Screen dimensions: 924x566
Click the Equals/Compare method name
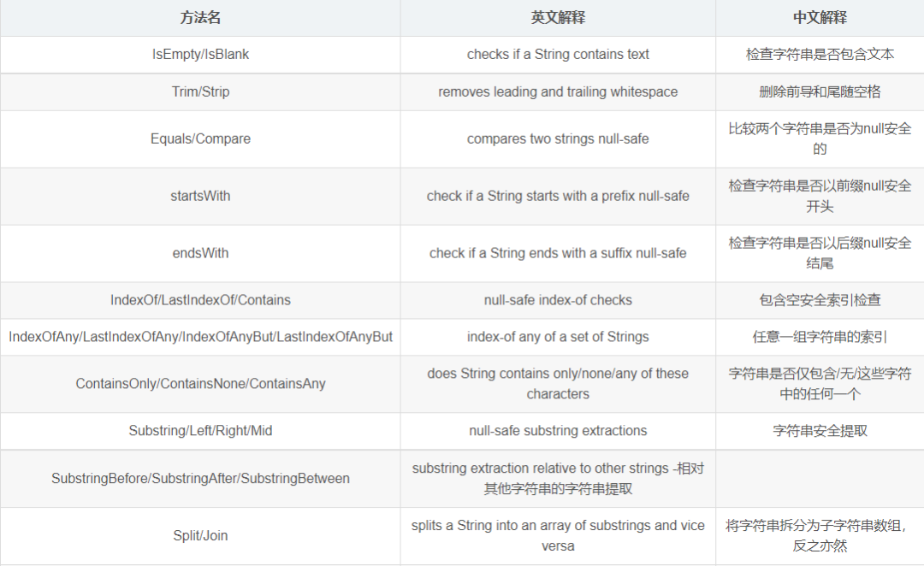tap(200, 139)
